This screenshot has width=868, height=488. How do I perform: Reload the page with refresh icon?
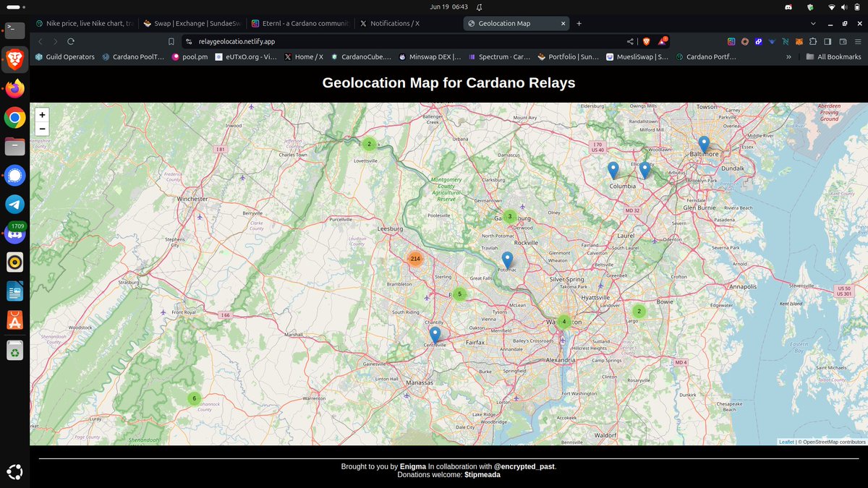click(71, 41)
